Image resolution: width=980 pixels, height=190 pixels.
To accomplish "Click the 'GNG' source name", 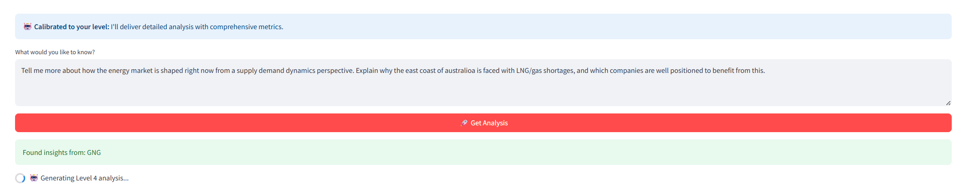I will point(94,153).
